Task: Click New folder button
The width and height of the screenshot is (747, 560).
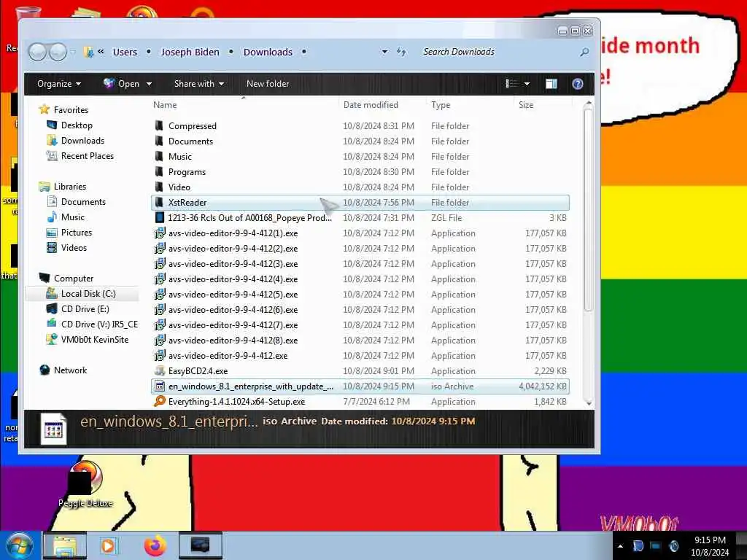Action: pos(268,84)
